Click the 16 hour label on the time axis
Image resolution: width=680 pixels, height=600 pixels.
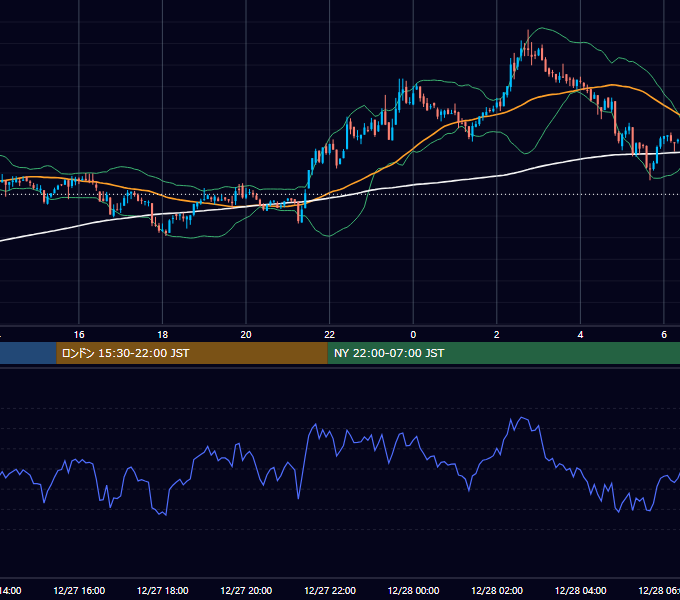[79, 335]
